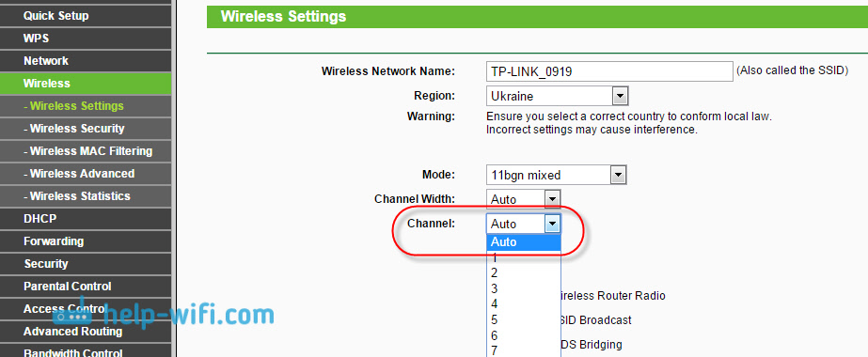Go to Wireless Advanced settings
The image size is (868, 357).
tap(86, 174)
